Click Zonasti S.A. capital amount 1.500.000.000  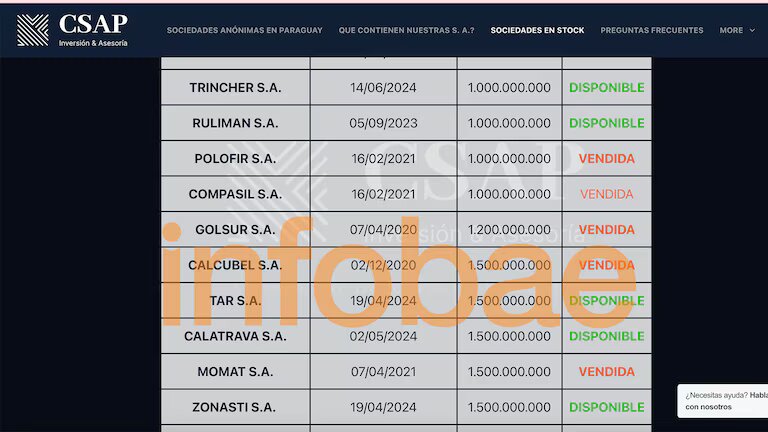(x=509, y=407)
